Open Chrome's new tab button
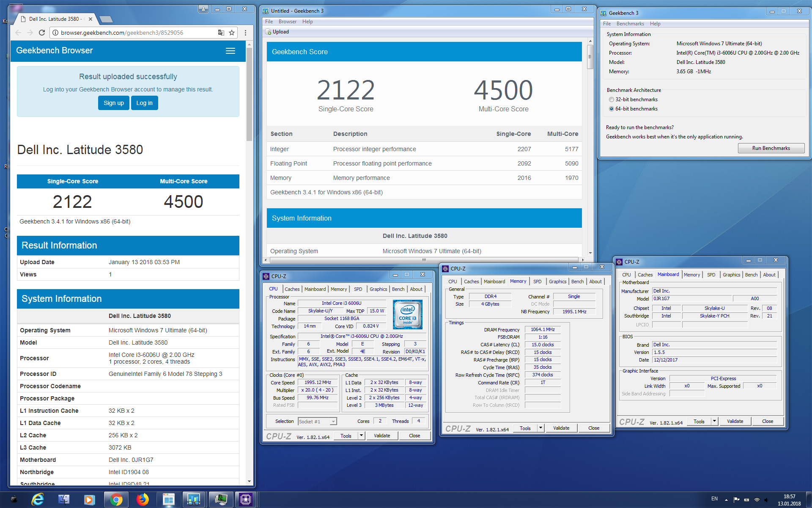 [106, 19]
